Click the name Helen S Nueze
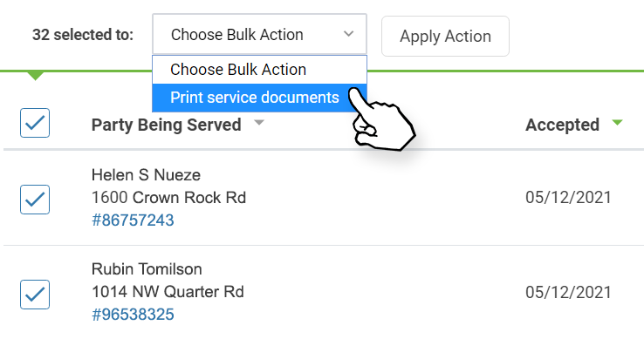Screen dimensions: 644x339 coord(146,175)
